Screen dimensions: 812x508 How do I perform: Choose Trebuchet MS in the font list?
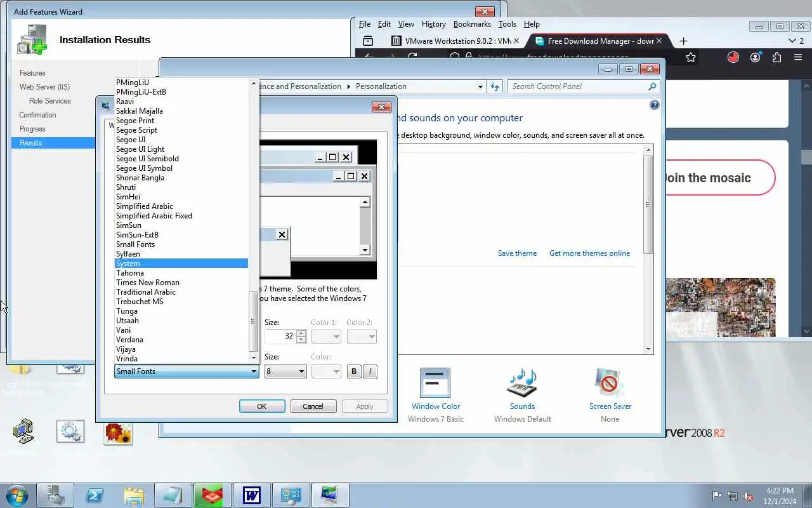[181, 302]
